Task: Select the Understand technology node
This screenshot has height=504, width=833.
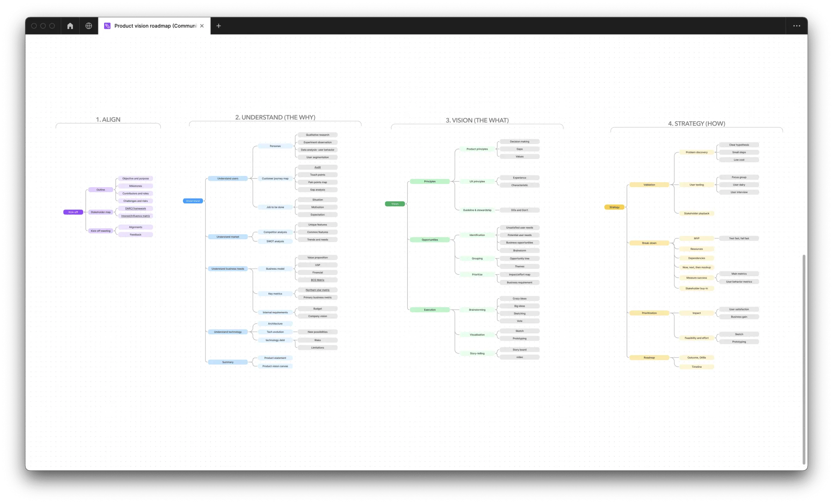Action: pos(228,332)
